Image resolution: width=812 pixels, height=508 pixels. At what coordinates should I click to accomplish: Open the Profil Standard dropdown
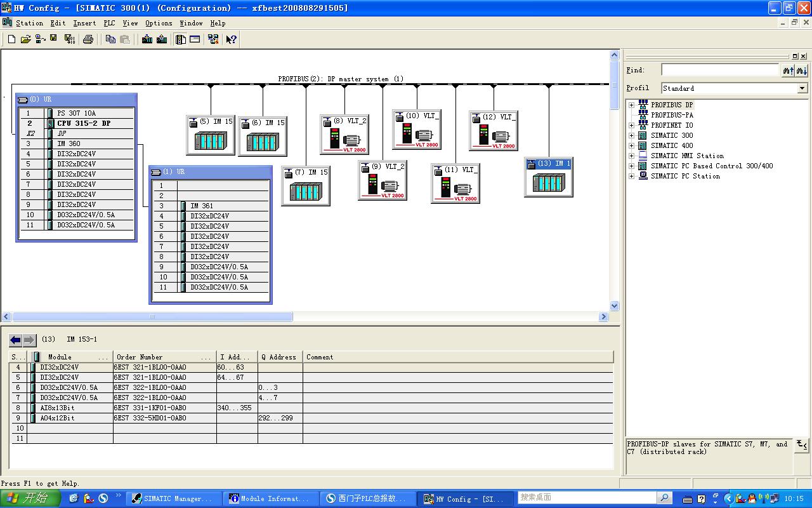point(802,88)
